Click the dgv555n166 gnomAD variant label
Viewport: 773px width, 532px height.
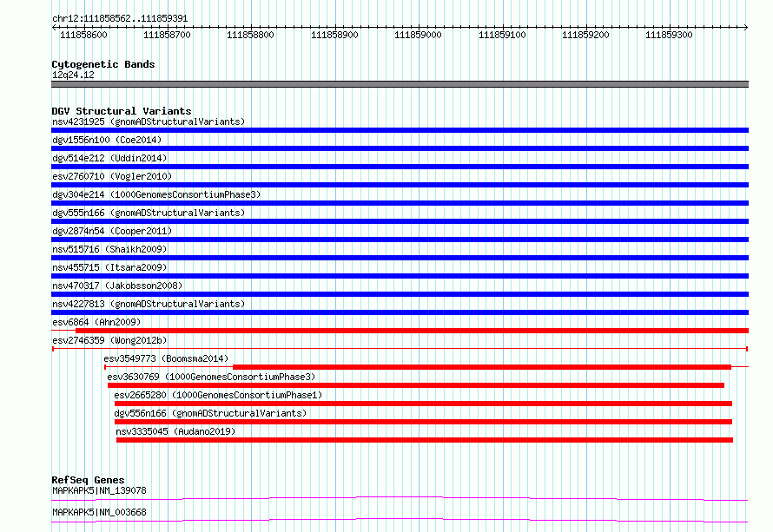pos(149,213)
